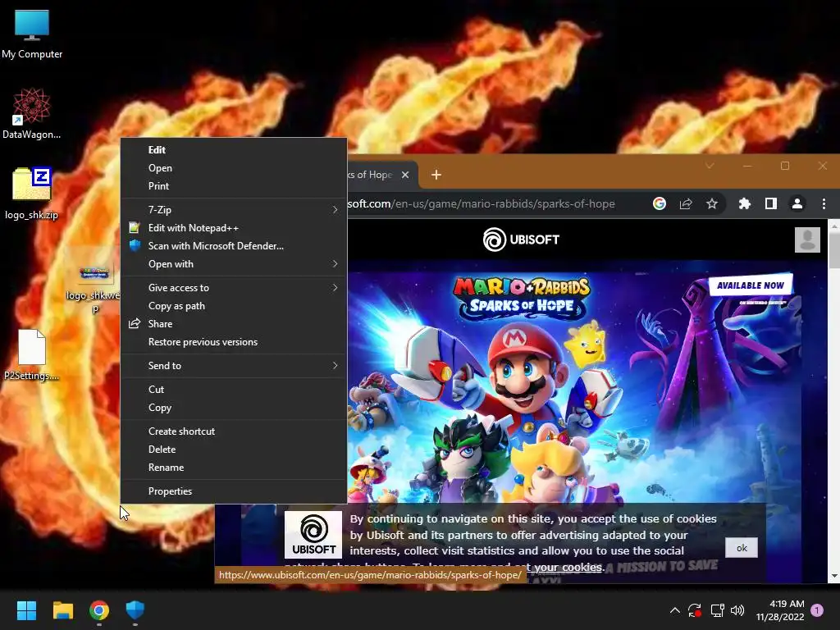Open the clock showing 4:19 AM
This screenshot has width=840, height=630.
point(780,610)
